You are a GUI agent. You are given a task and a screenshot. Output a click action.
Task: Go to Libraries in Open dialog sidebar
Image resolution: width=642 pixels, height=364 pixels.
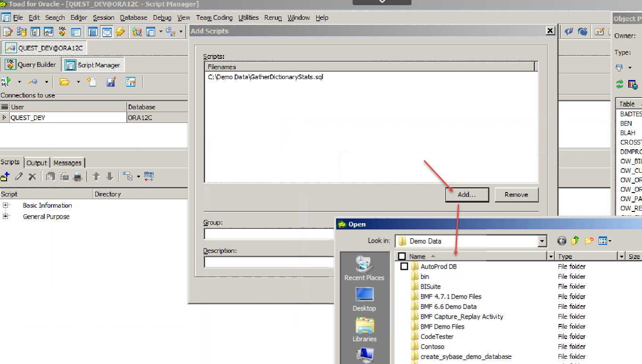pyautogui.click(x=364, y=330)
